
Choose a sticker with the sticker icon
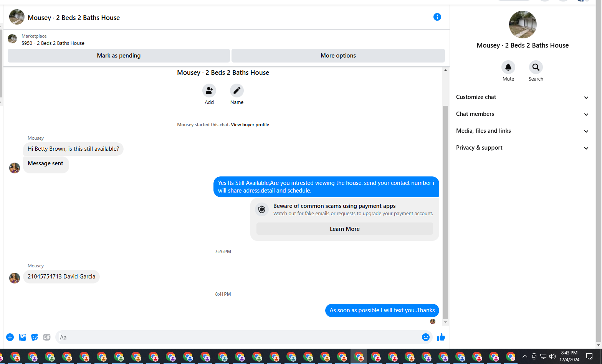[x=35, y=337]
